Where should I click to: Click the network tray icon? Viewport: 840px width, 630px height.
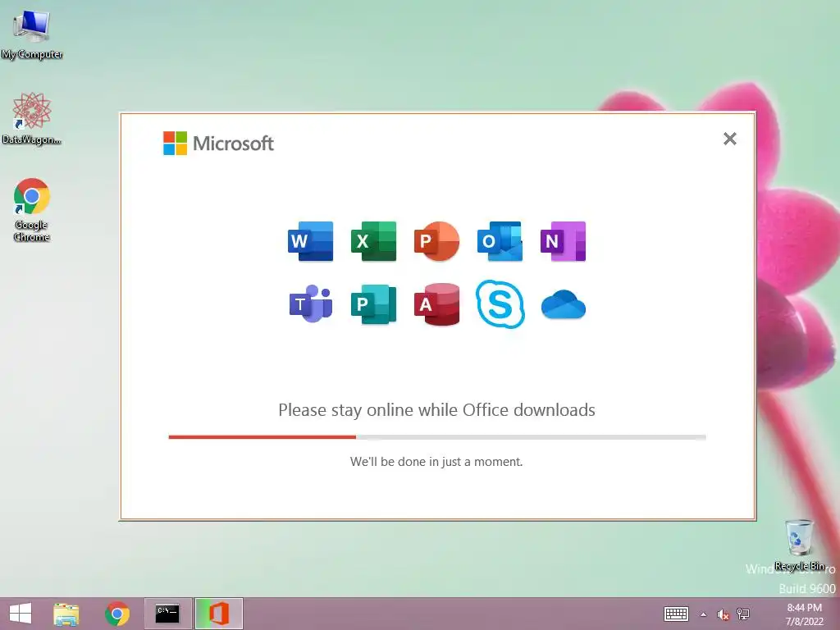(743, 614)
